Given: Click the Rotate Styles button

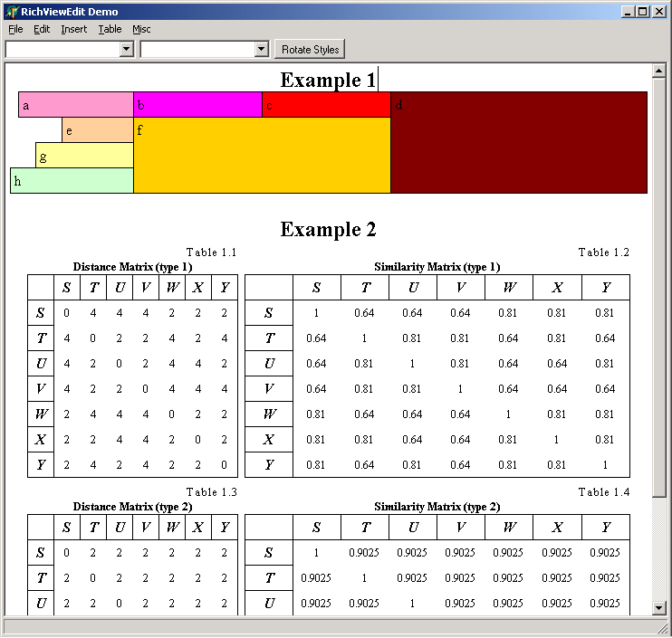Looking at the screenshot, I should point(310,50).
